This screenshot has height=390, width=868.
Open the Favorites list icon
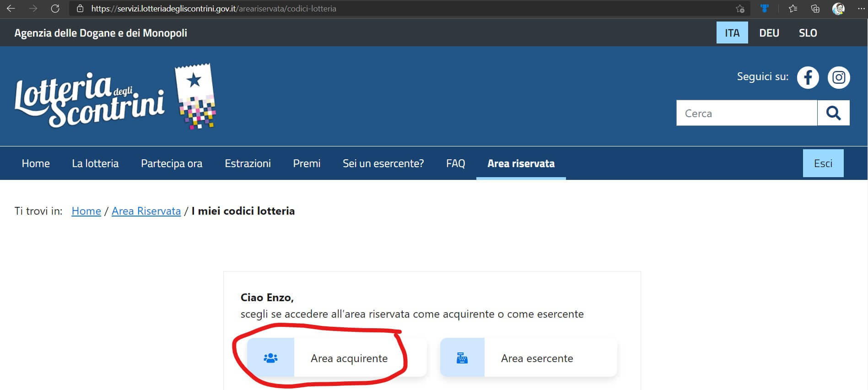793,9
